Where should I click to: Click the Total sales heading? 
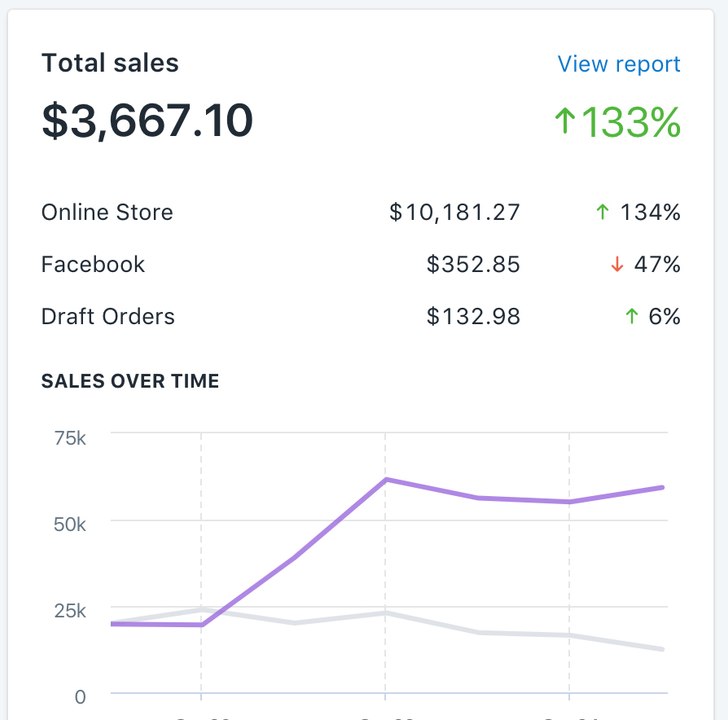point(110,63)
